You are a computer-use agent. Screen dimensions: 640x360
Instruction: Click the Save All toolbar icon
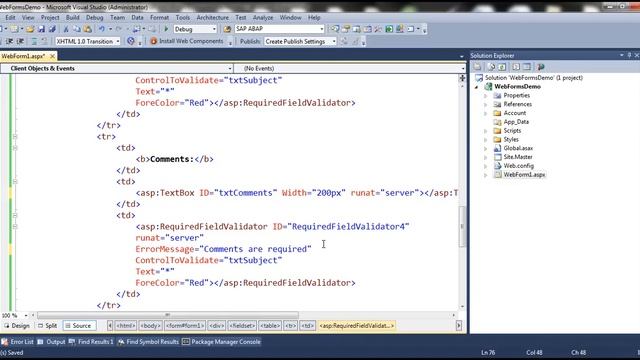pos(52,29)
